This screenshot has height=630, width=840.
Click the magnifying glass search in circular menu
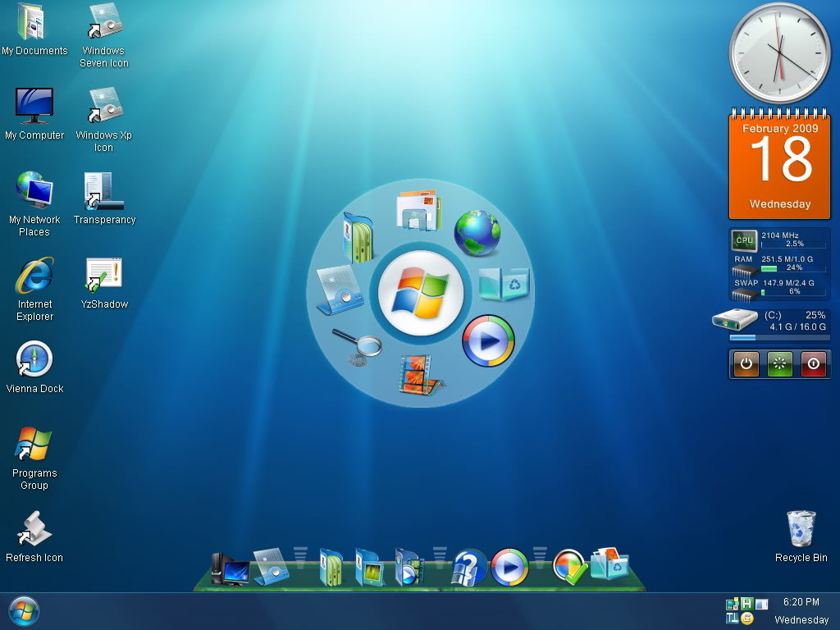pos(357,347)
